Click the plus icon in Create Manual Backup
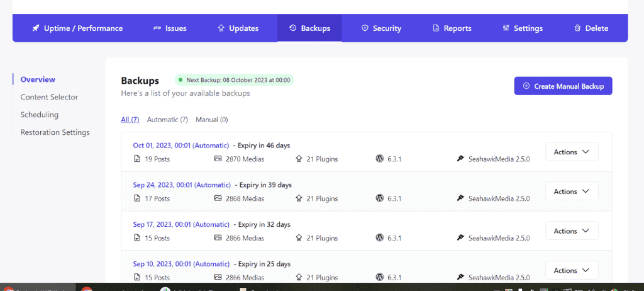Screen dimensions: 644x291 [526, 86]
